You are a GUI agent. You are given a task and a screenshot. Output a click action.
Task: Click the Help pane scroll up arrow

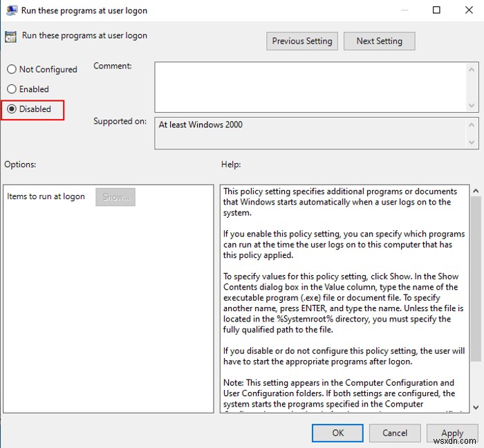[x=476, y=191]
